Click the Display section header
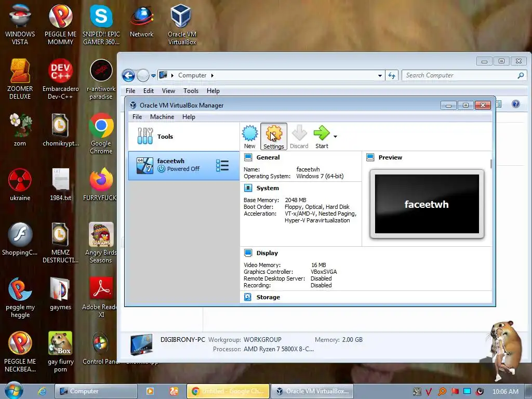The width and height of the screenshot is (532, 399). [x=267, y=253]
